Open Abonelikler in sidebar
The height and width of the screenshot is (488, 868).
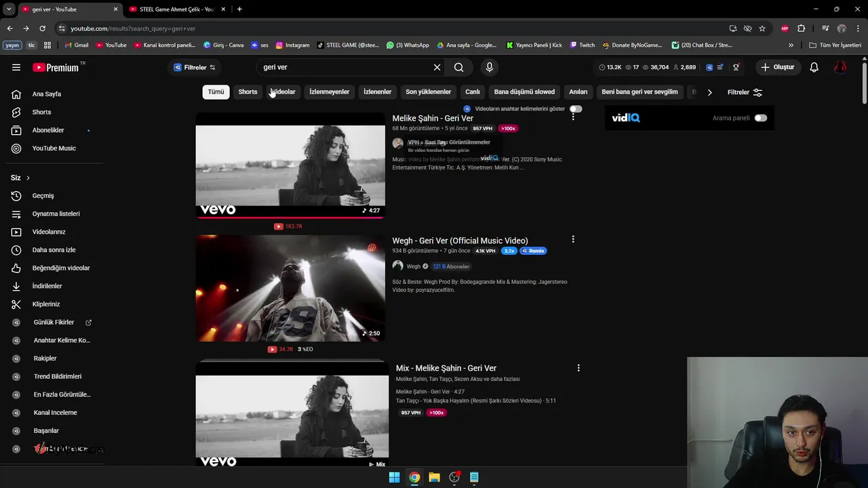[48, 130]
